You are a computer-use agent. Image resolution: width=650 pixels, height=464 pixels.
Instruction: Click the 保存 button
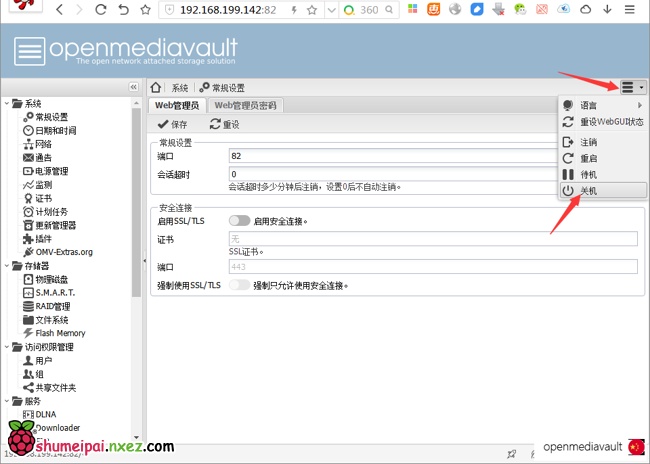point(172,124)
